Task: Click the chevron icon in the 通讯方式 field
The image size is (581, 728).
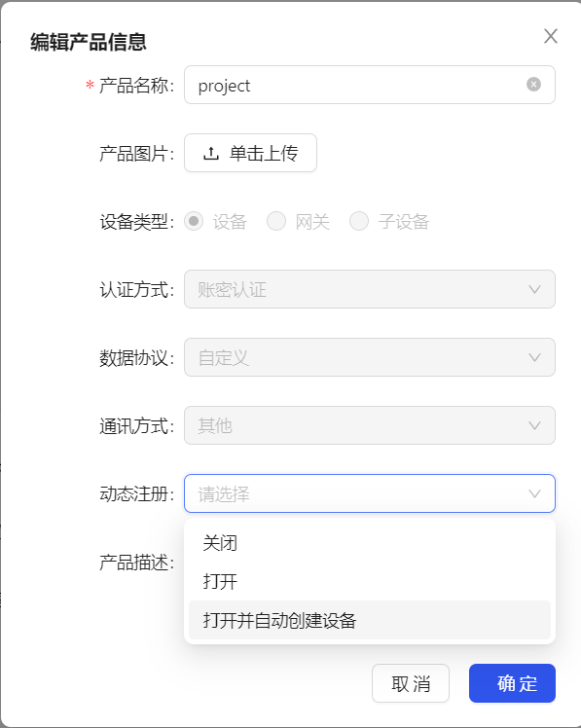Action: point(534,425)
